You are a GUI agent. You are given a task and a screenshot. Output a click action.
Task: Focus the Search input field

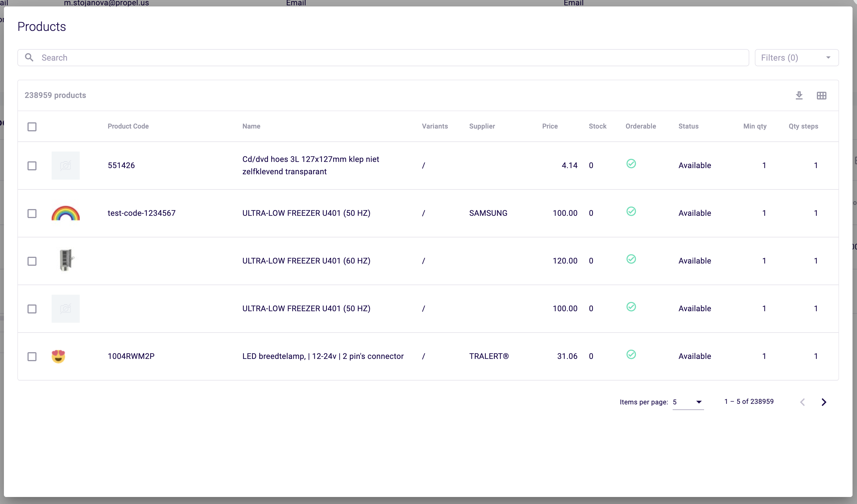391,58
